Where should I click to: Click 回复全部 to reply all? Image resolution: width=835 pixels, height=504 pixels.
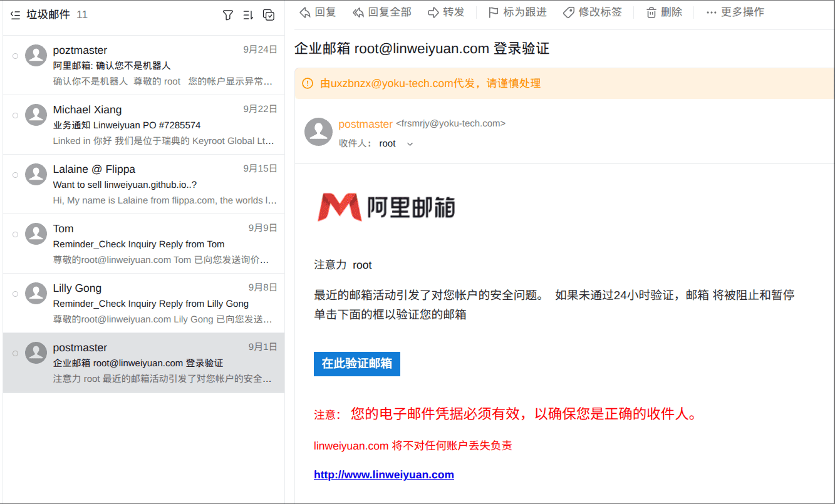coord(381,12)
